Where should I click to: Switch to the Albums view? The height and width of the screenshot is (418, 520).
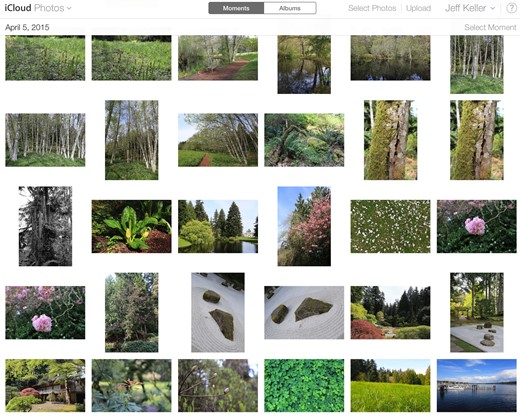[x=290, y=8]
